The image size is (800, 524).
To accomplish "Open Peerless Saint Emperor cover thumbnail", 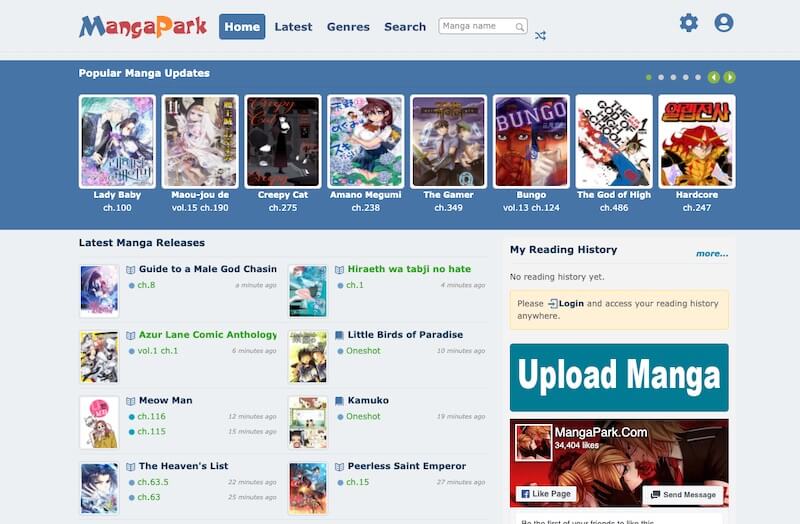I will [308, 488].
